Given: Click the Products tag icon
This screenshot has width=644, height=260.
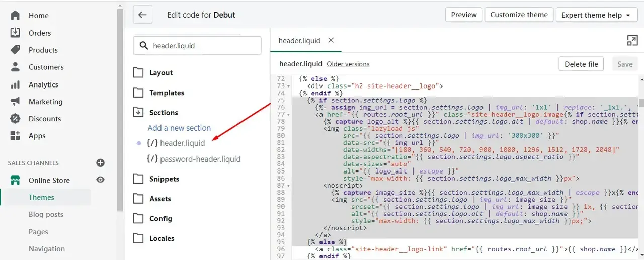Looking at the screenshot, I should point(15,50).
